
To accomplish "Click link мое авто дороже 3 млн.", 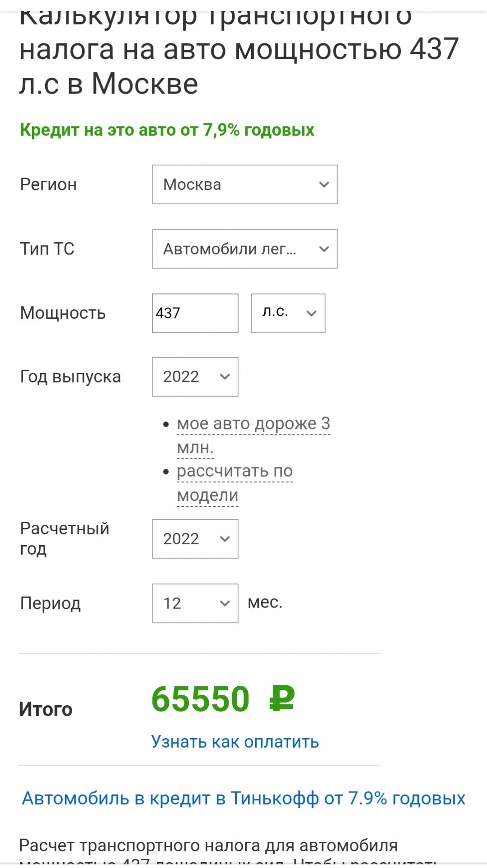I will [253, 435].
